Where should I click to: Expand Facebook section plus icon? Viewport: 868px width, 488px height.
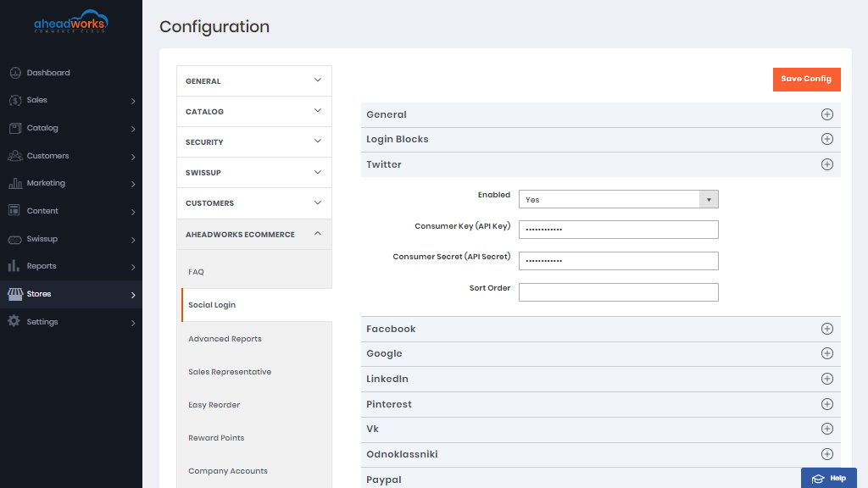827,329
